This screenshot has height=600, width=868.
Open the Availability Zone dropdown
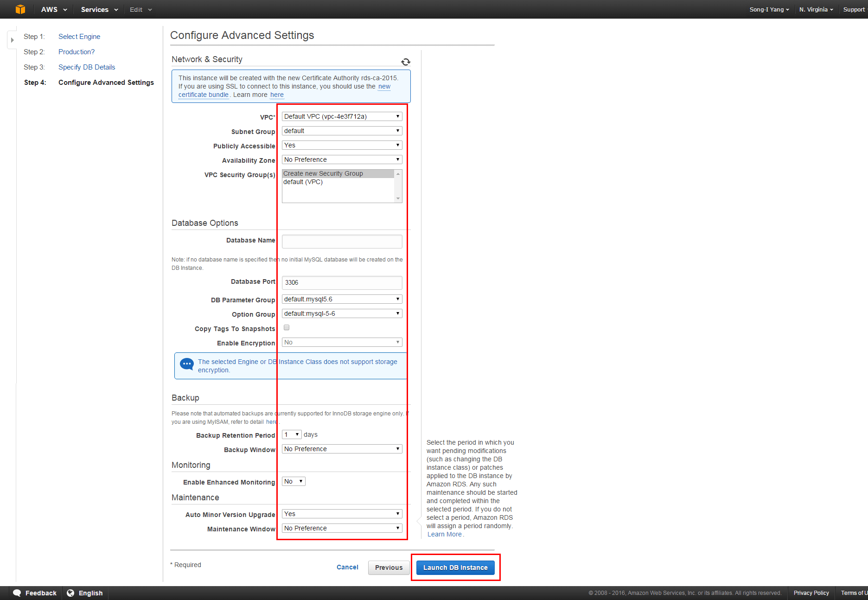(342, 160)
